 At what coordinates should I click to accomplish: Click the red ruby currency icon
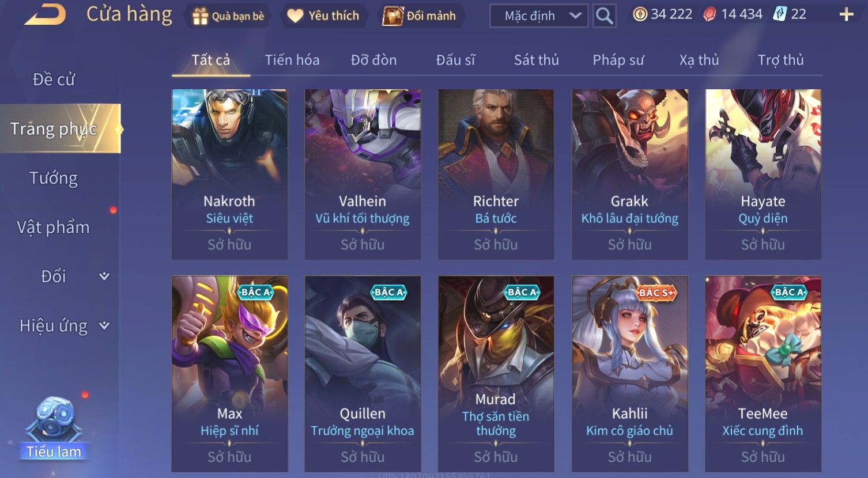pos(710,14)
